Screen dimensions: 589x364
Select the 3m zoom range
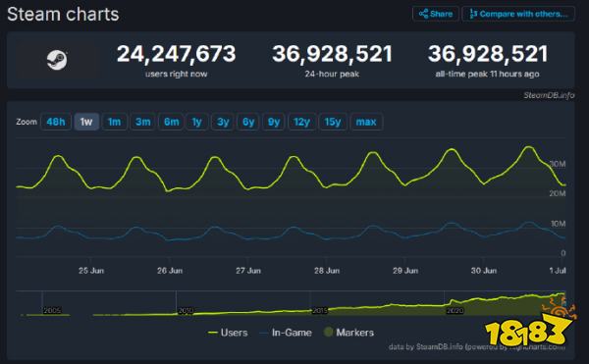[x=142, y=122]
